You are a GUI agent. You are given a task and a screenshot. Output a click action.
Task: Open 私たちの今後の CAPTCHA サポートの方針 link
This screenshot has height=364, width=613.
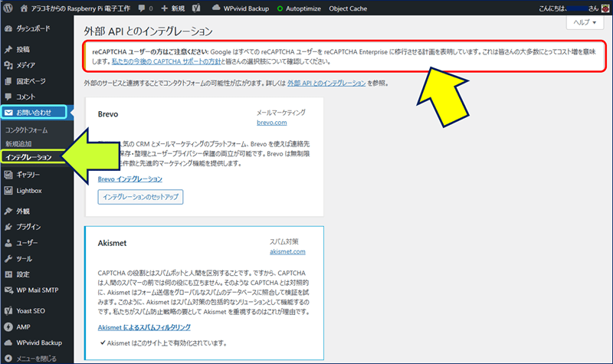[x=166, y=61]
